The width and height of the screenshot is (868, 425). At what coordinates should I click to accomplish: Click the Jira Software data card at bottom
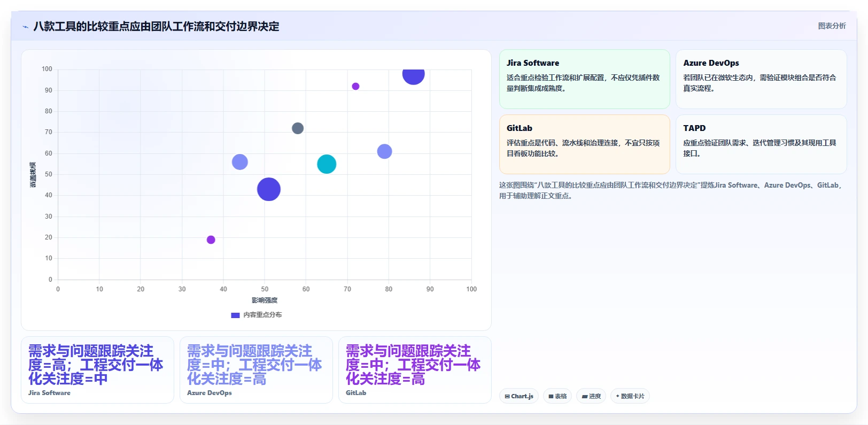(97, 370)
